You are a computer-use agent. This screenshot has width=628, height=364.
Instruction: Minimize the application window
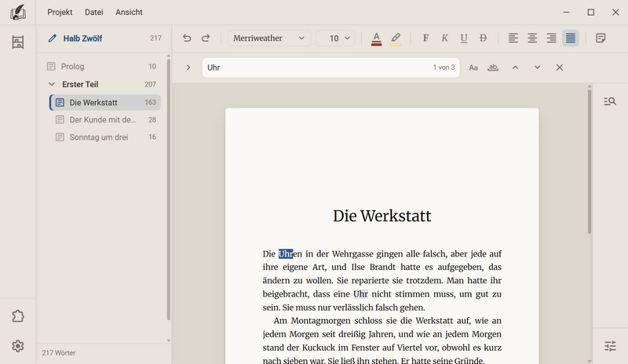(x=566, y=13)
